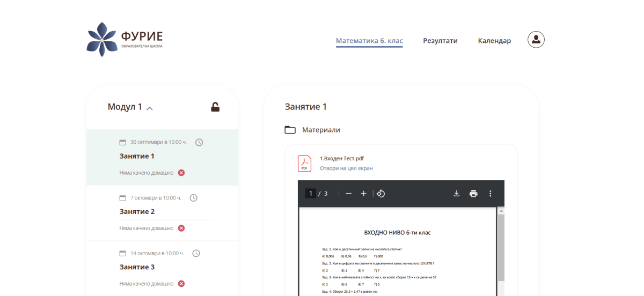Click the Материали folder icon

tap(290, 130)
